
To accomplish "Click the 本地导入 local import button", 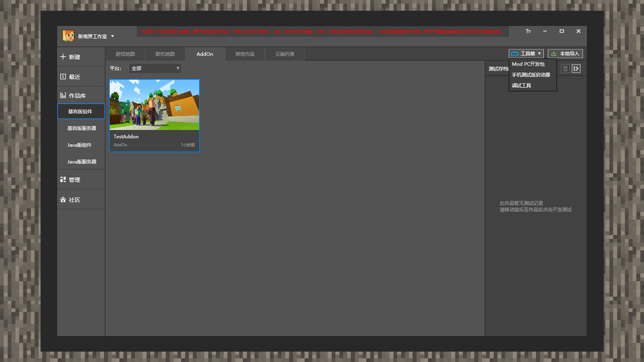I will 565,54.
